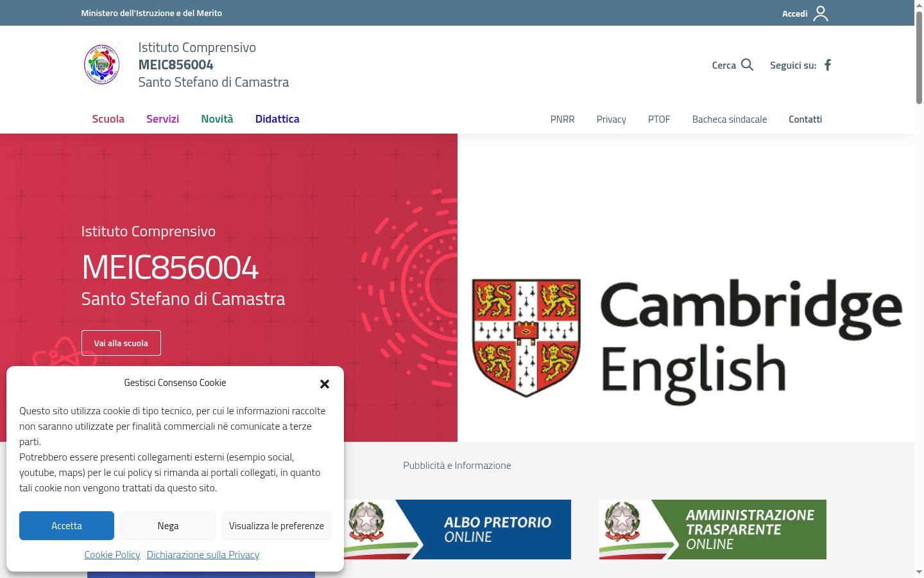The width and height of the screenshot is (924, 578).
Task: Click the scrollbar down arrow
Action: (919, 572)
